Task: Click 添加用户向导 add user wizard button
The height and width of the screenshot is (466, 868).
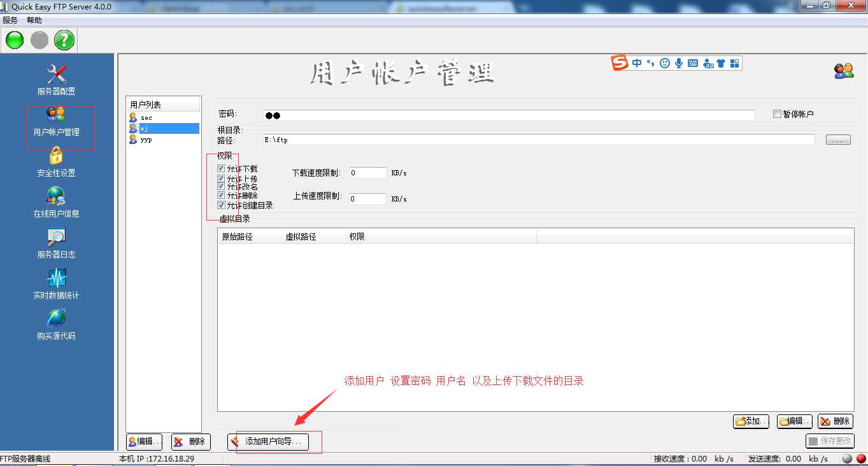Action: pyautogui.click(x=268, y=441)
